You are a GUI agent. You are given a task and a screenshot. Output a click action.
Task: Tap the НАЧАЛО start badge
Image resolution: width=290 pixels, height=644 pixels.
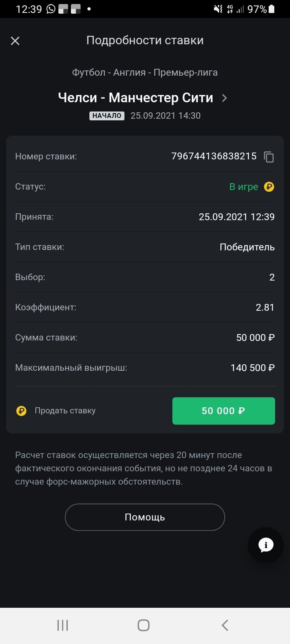click(x=107, y=116)
